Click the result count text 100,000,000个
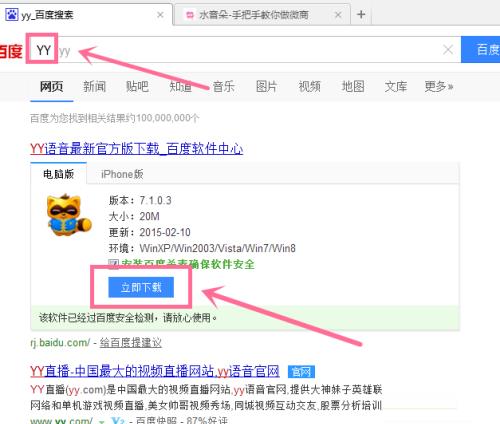This screenshot has height=424, width=500. coord(168,118)
